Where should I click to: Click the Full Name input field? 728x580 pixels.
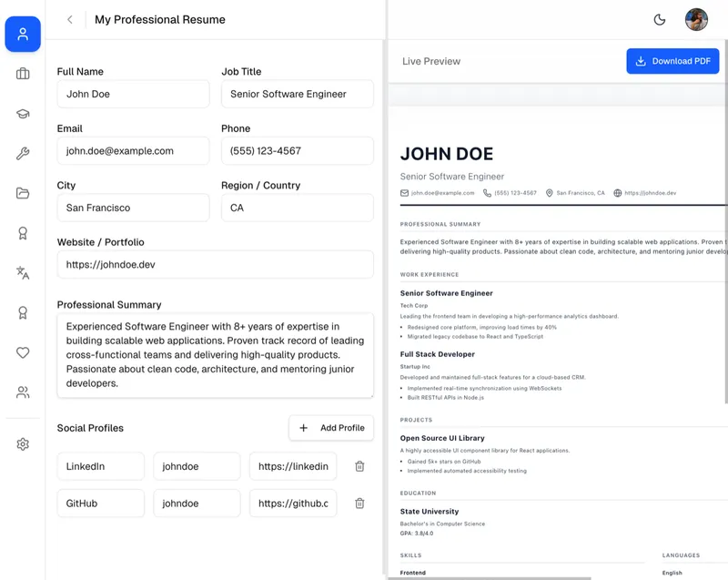133,94
